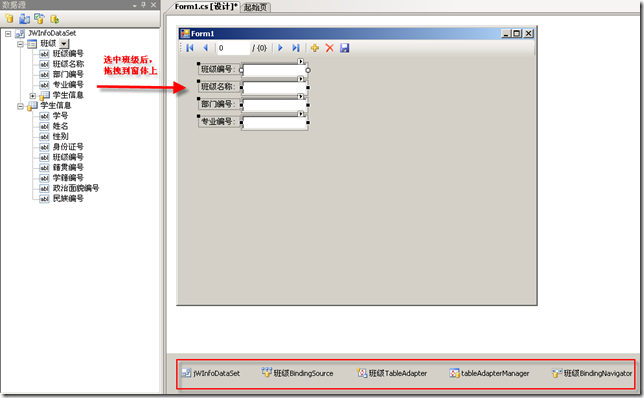Open 数据源 panel window position dropdown arrow
The image size is (644, 398).
pos(135,5)
